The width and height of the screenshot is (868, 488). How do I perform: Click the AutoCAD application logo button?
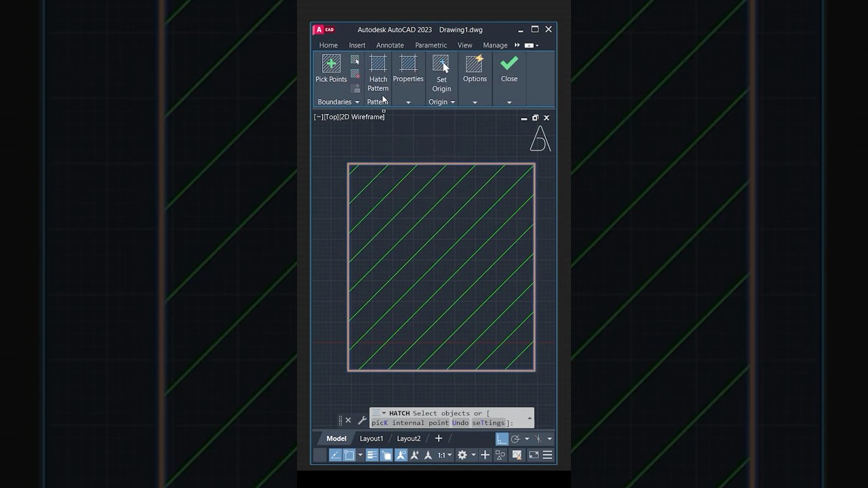324,30
